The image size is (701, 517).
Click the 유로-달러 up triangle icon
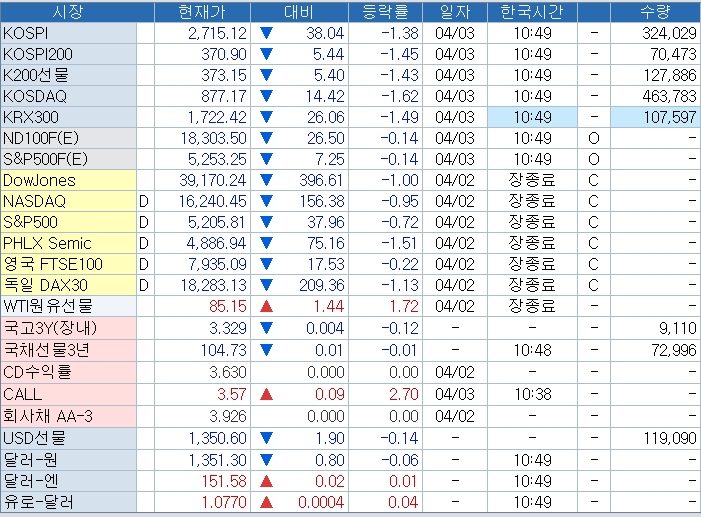(x=266, y=502)
